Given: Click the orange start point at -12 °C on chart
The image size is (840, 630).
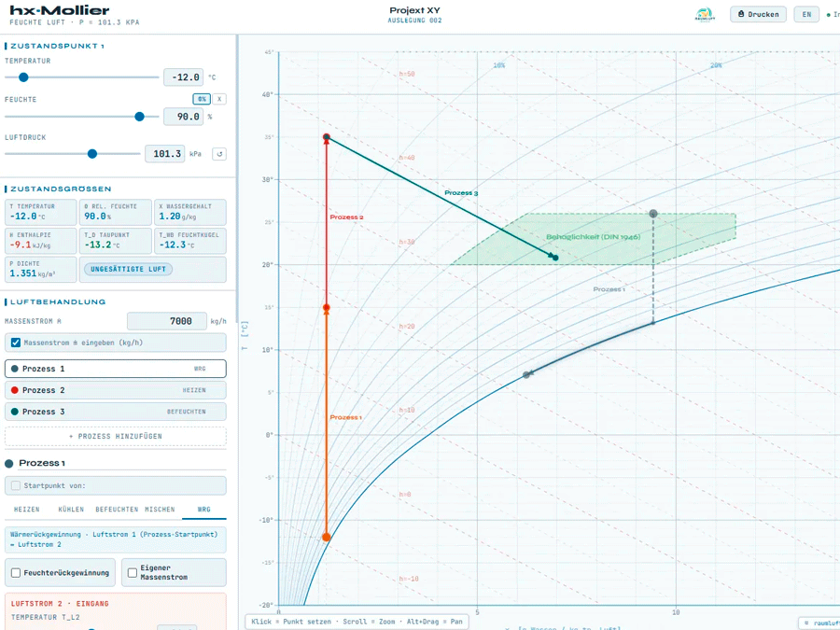Looking at the screenshot, I should click(x=327, y=537).
